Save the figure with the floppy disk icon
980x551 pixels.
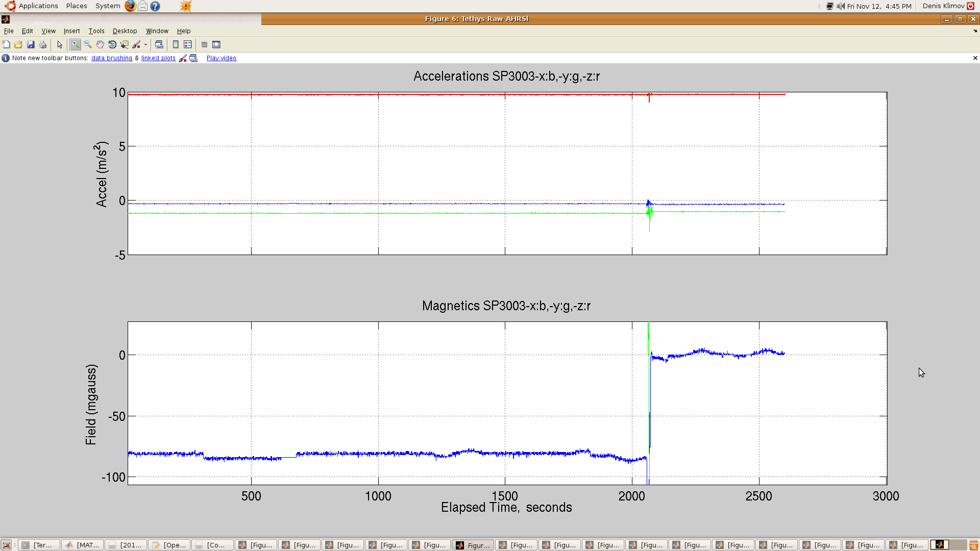click(x=31, y=45)
